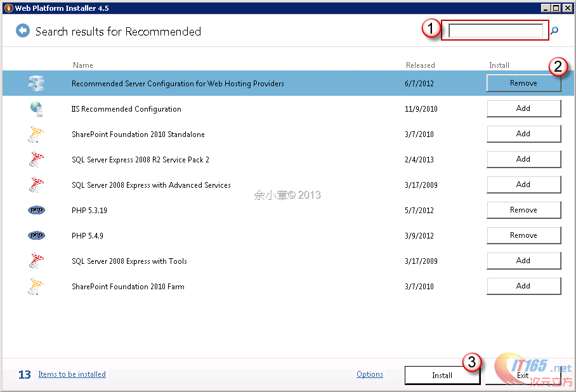The height and width of the screenshot is (392, 576).
Task: Click the 6/7/2012 release date
Action: [419, 83]
